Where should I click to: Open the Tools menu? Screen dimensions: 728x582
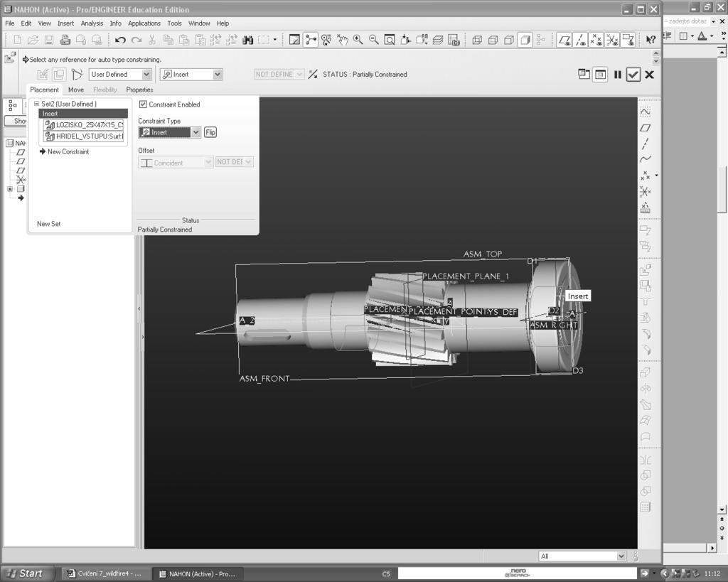point(175,23)
